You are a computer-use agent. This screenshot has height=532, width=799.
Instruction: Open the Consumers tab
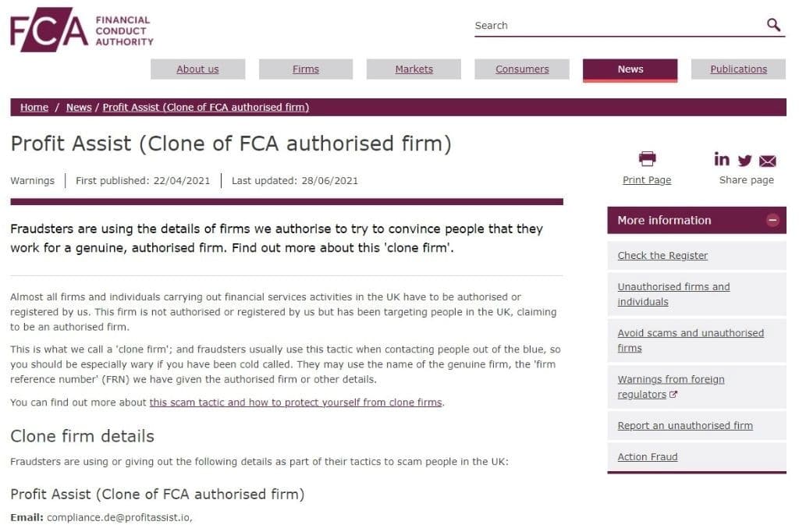pyautogui.click(x=522, y=69)
